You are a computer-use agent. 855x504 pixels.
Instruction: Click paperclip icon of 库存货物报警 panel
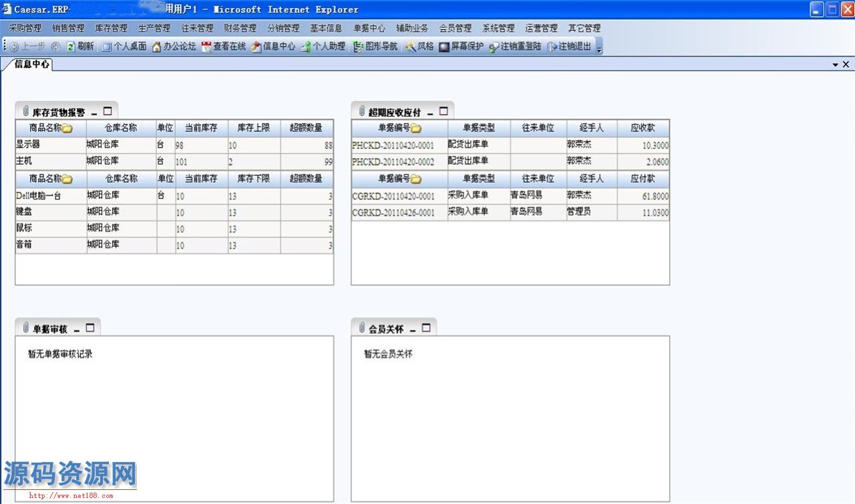(x=25, y=111)
